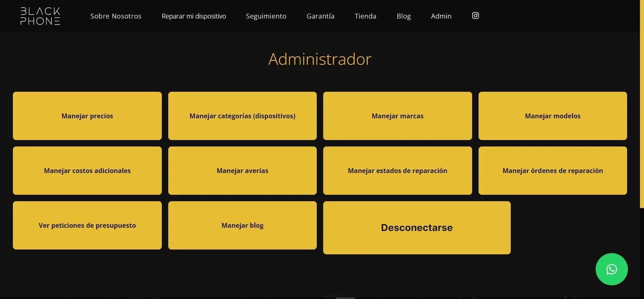Open the Garantía page
The width and height of the screenshot is (644, 299).
(320, 16)
